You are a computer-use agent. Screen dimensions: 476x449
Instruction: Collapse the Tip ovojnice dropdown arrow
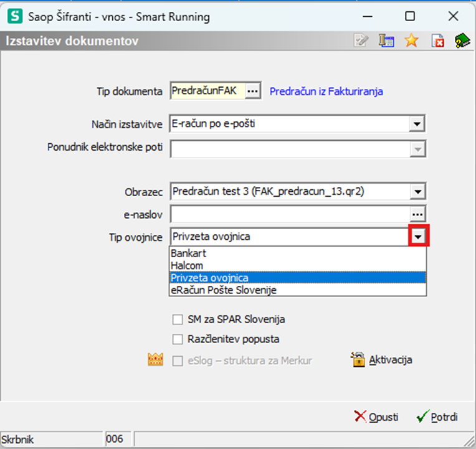[x=418, y=236]
